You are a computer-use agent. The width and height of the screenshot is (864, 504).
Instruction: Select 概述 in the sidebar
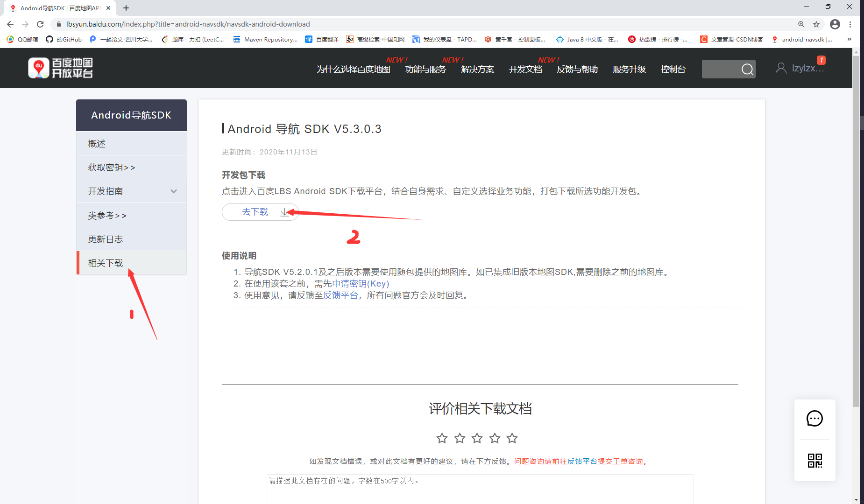[131, 143]
